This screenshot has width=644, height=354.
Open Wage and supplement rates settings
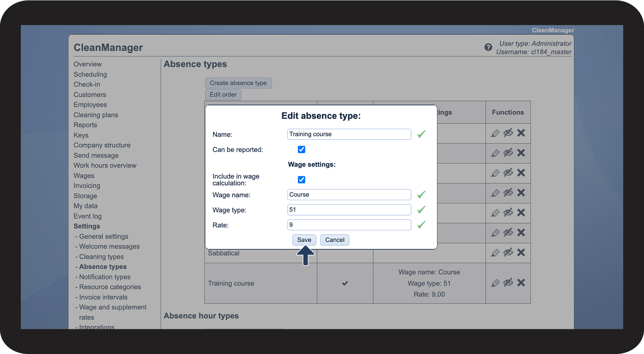(113, 307)
